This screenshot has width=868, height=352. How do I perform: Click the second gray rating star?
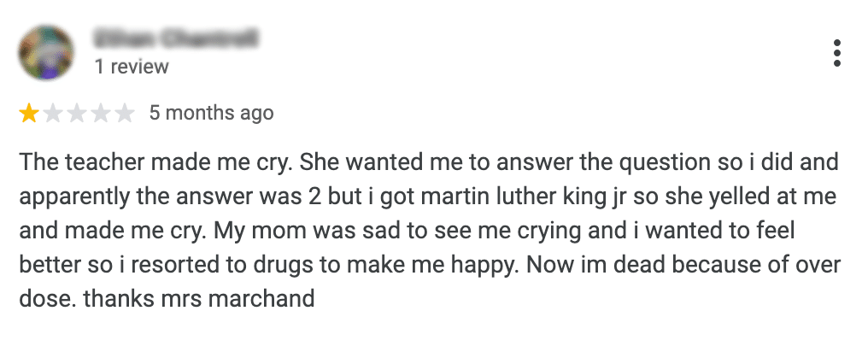(x=53, y=113)
